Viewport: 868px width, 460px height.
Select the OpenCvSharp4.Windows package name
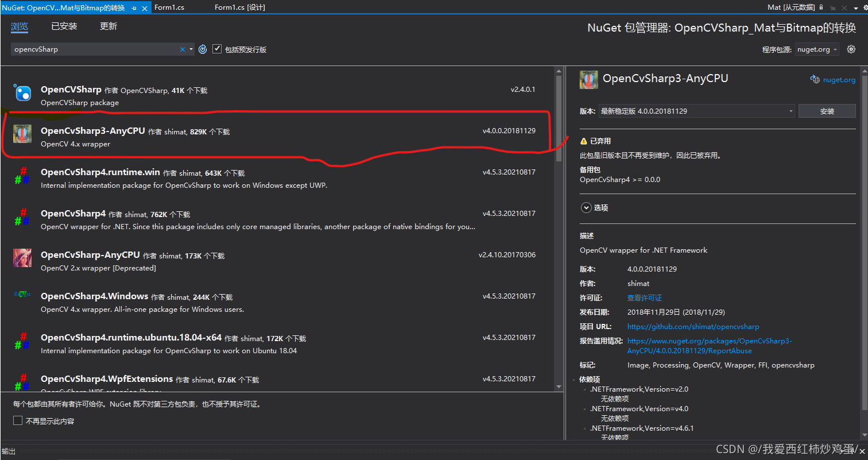pos(95,296)
